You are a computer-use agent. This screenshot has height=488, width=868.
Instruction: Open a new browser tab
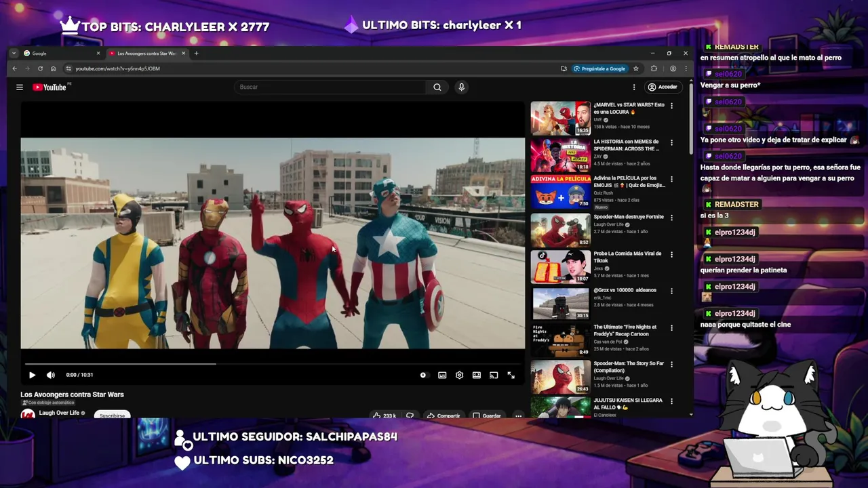[x=197, y=54]
